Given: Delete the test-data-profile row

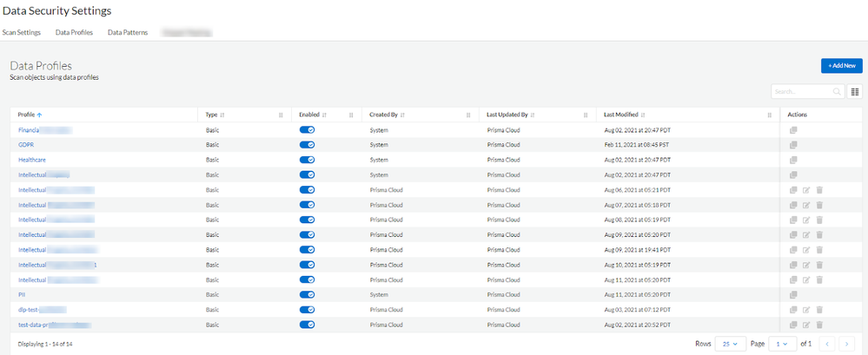Looking at the screenshot, I should [x=819, y=325].
